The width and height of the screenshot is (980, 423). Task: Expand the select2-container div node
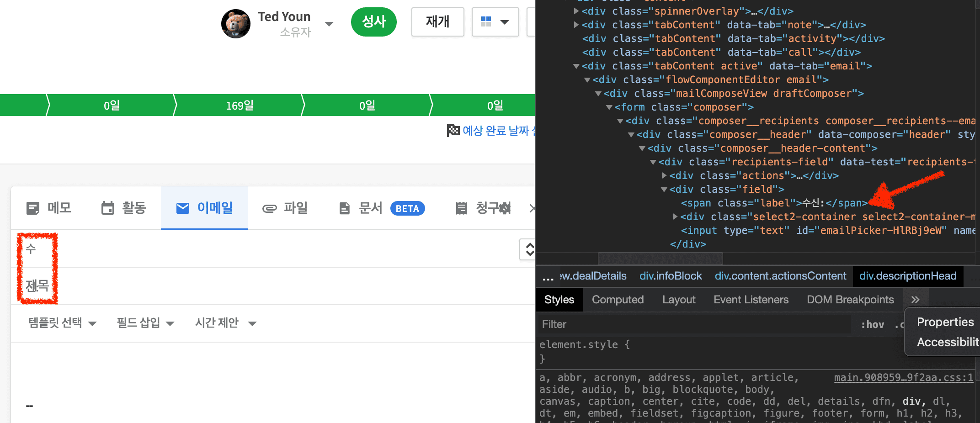tap(675, 217)
